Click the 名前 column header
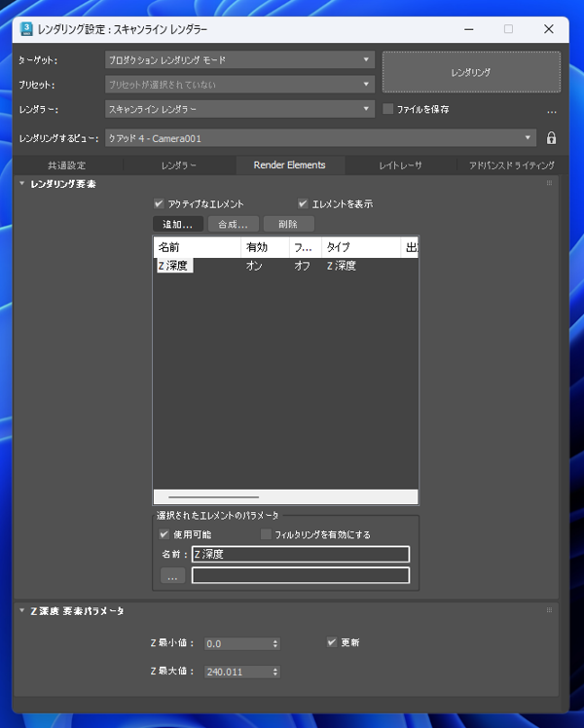The width and height of the screenshot is (584, 728). point(198,247)
